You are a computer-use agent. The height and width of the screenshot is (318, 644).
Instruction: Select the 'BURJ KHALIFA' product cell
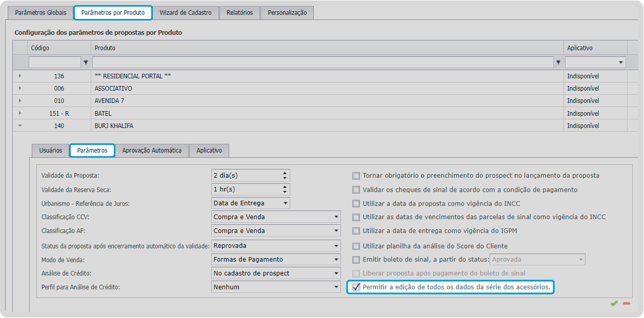[x=328, y=125]
